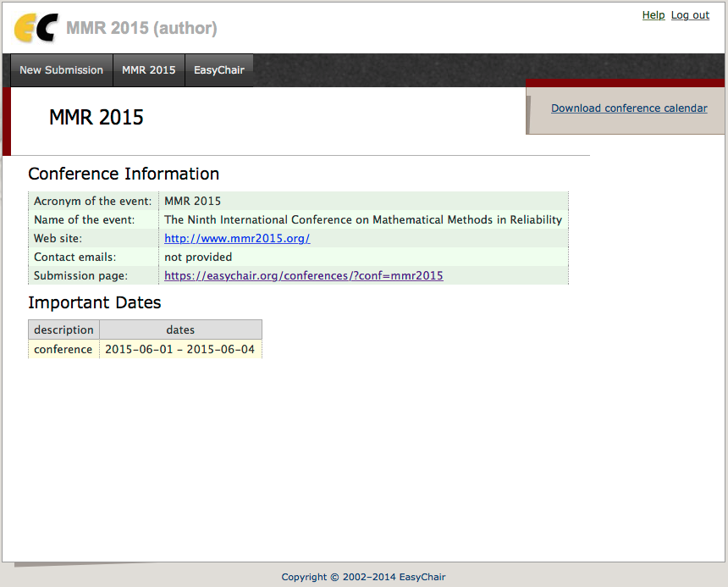
Task: Visit the www.mmr2015.org web site link
Action: 237,239
